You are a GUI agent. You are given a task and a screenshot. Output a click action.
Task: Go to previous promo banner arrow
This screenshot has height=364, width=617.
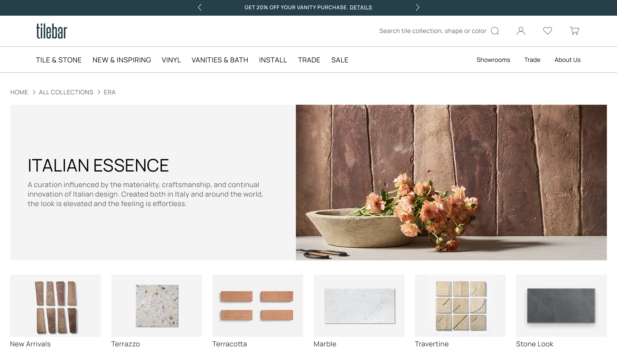pyautogui.click(x=200, y=7)
